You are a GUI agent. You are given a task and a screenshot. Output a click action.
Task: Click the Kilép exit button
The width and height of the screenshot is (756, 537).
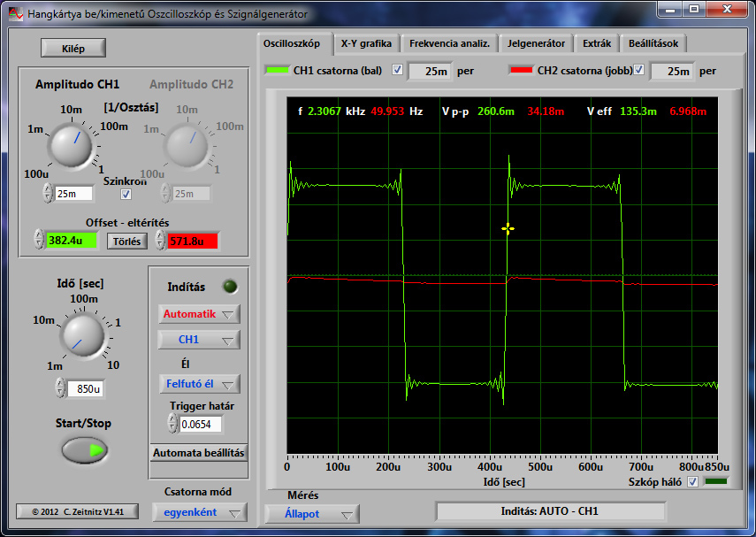73,49
